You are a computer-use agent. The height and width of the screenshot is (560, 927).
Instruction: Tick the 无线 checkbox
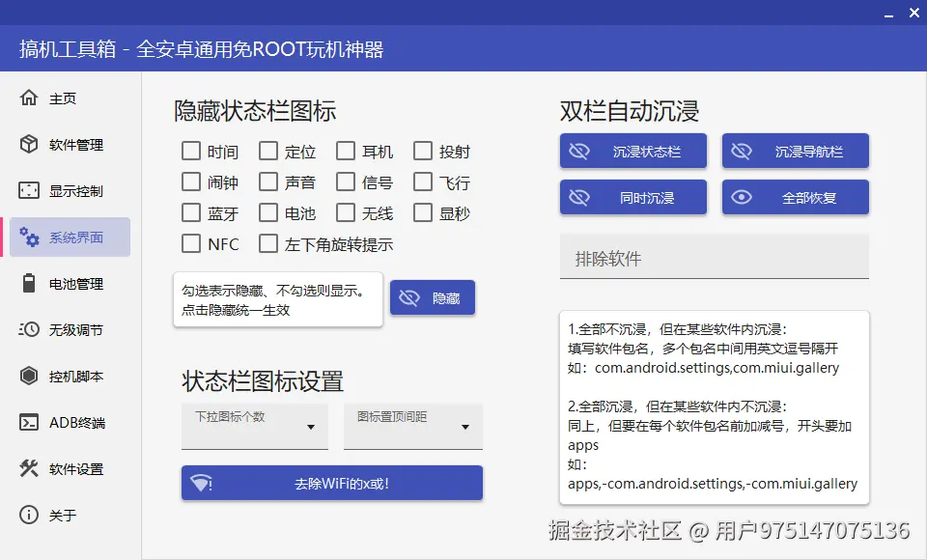pyautogui.click(x=346, y=212)
